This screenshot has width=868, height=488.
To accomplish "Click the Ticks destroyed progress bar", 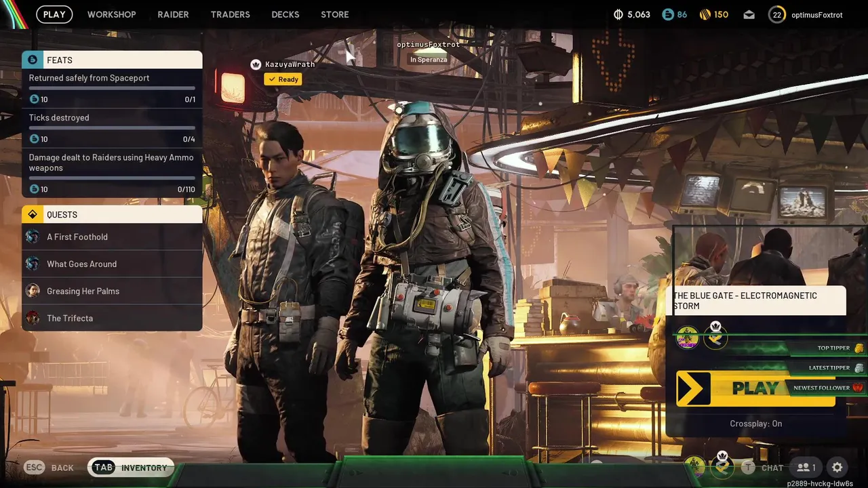I will (112, 128).
